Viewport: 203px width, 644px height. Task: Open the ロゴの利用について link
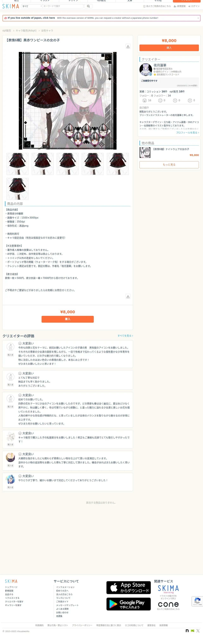(x=134, y=625)
